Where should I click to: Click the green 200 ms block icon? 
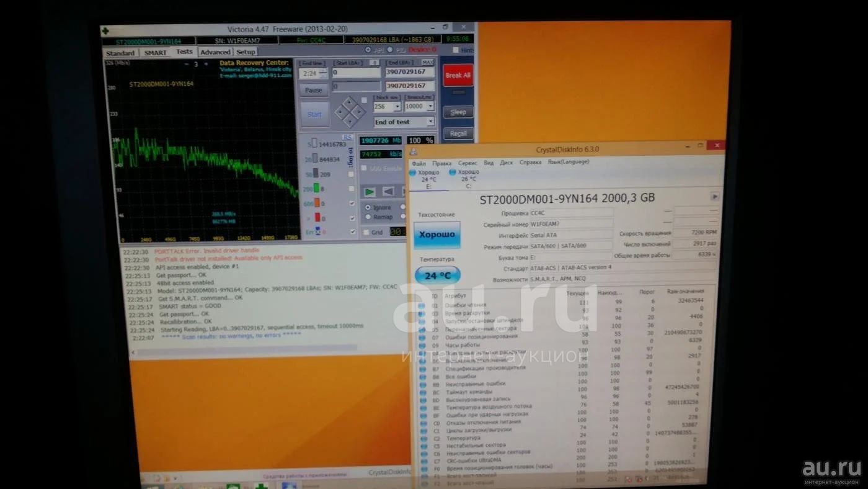coord(316,187)
